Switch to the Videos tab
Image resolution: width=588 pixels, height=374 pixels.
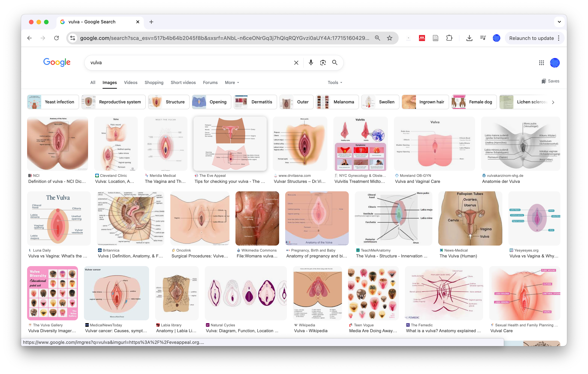(x=131, y=82)
